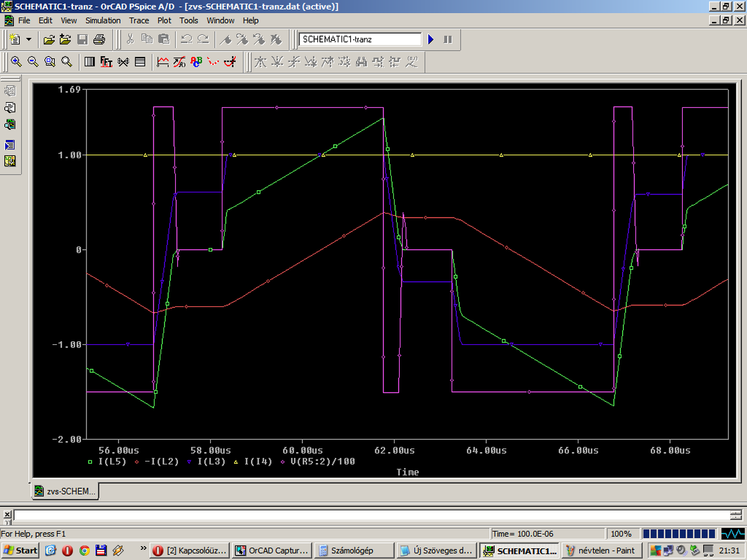Viewport: 747px width, 560px height.
Task: Print with the printer toolbar icon
Action: coord(99,39)
